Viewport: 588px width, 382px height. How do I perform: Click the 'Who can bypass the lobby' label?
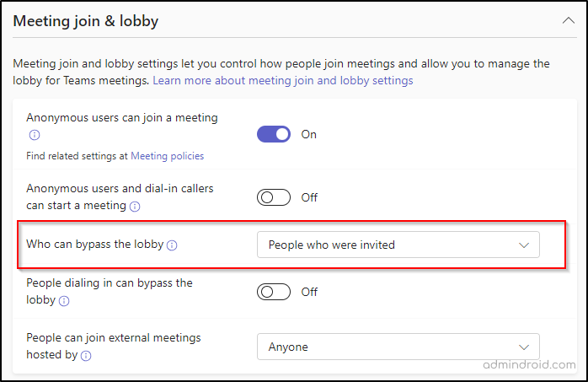pos(94,245)
